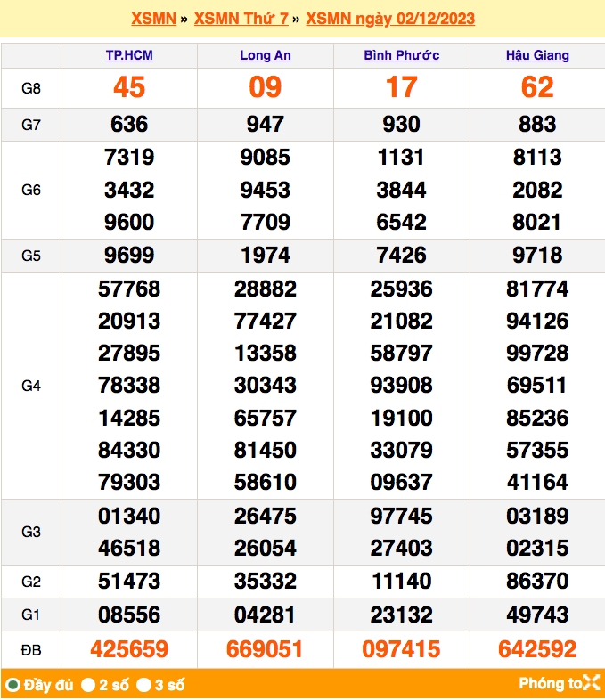Click Hậu Giang G8 result 62
Viewport: 605px width, 700px height.
click(537, 87)
